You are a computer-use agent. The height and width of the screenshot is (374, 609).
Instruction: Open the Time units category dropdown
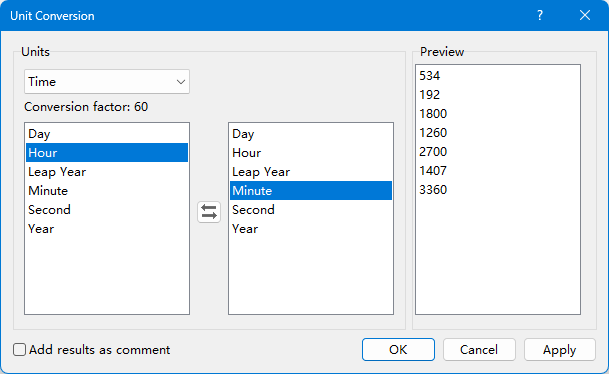(x=107, y=82)
